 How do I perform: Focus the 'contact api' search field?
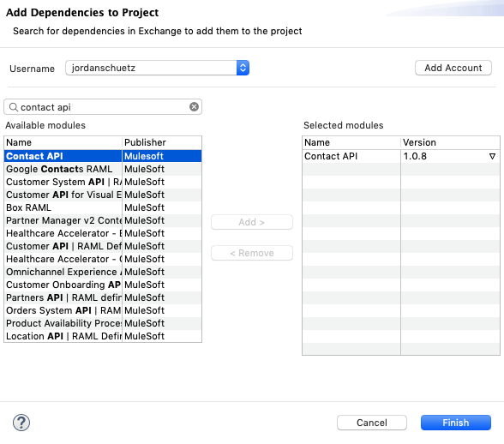[x=103, y=107]
